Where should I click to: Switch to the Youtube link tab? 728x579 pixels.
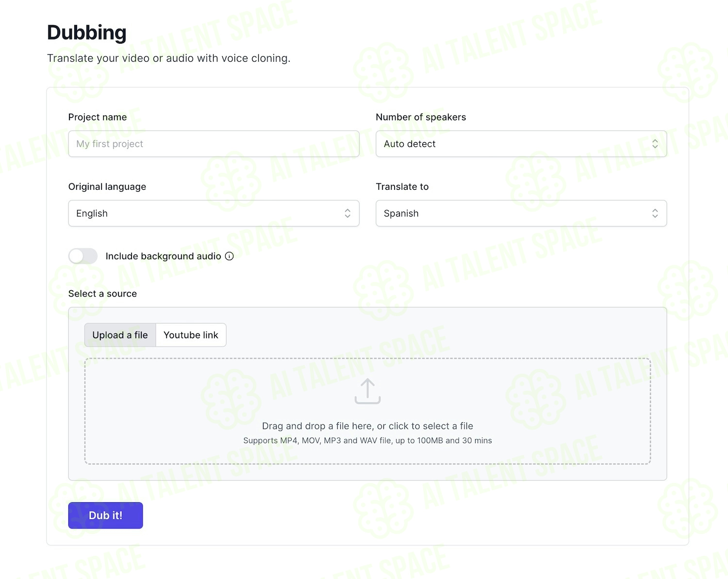(x=191, y=335)
